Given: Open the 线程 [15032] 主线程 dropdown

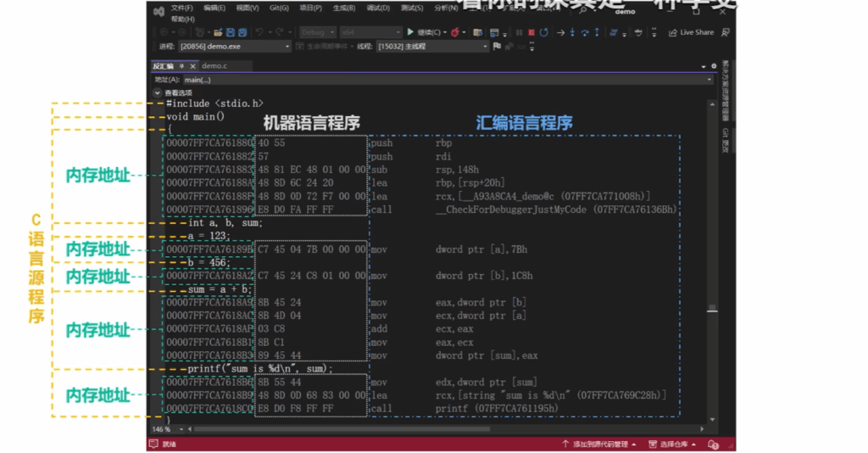Looking at the screenshot, I should click(x=431, y=47).
